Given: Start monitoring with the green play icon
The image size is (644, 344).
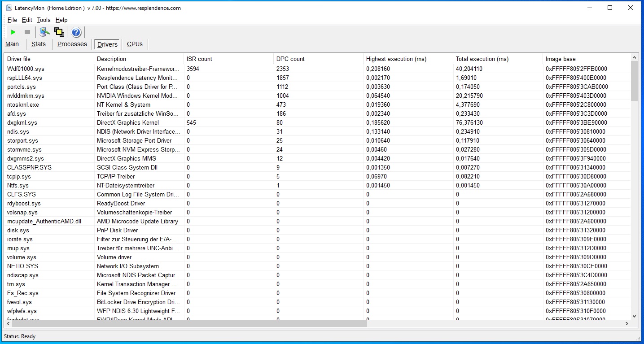Looking at the screenshot, I should [x=13, y=32].
